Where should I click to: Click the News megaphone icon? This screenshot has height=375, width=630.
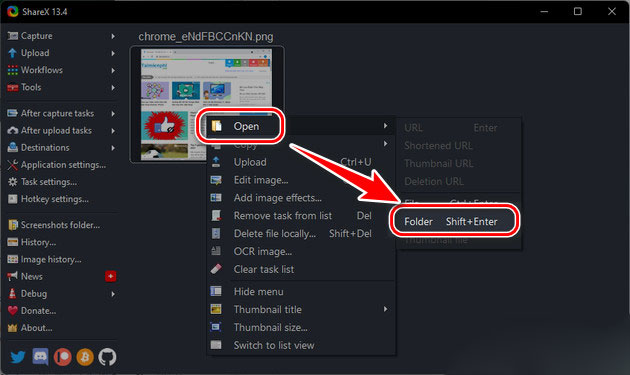point(13,276)
